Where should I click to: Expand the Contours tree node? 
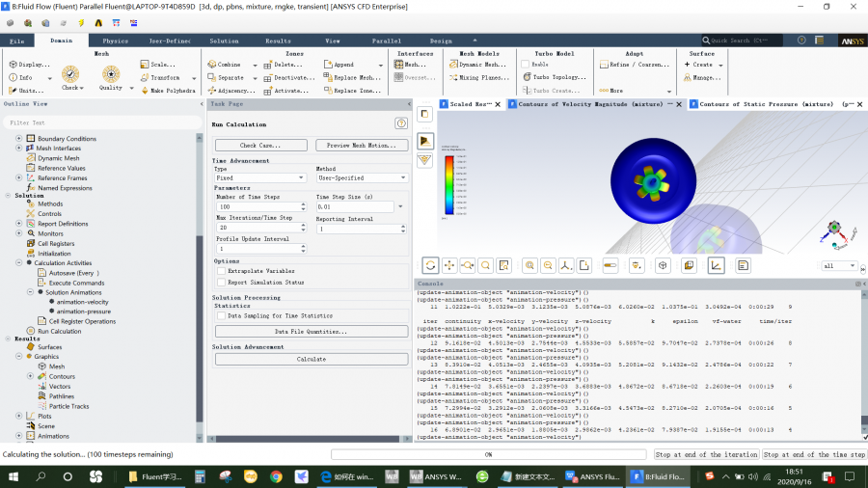pos(31,376)
